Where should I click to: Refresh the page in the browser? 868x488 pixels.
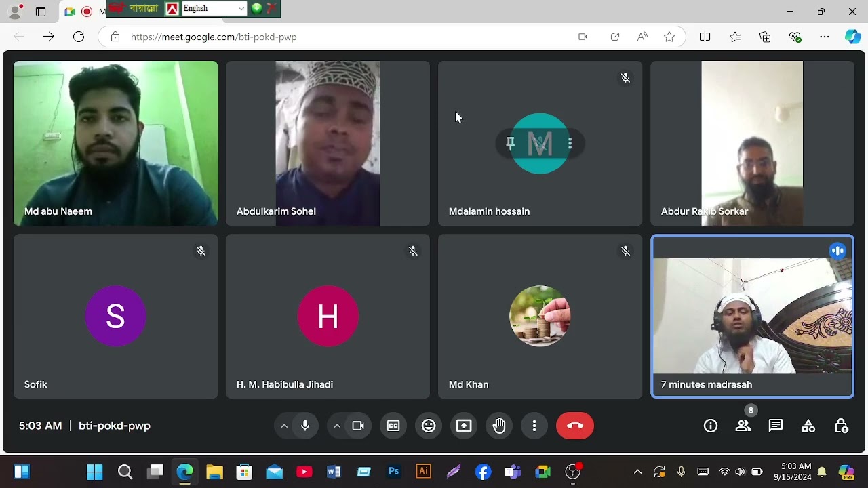click(x=79, y=37)
